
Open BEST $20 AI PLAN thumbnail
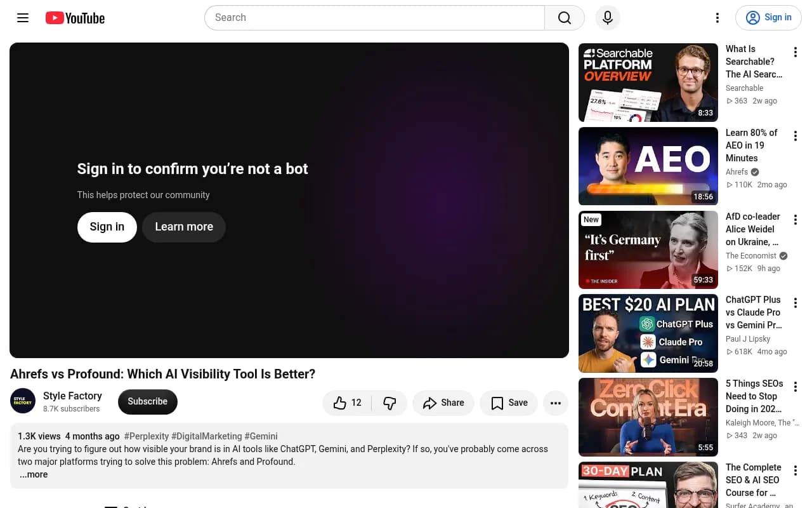648,333
